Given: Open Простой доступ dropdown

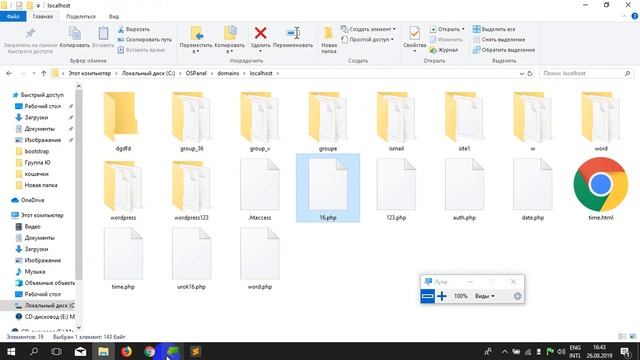Looking at the screenshot, I should 367,40.
